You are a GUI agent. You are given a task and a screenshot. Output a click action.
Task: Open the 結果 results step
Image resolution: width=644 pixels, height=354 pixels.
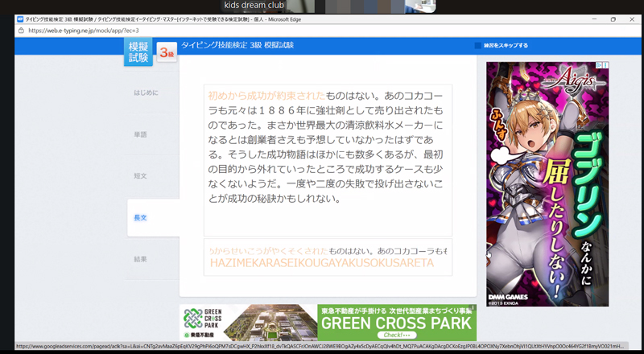point(140,259)
